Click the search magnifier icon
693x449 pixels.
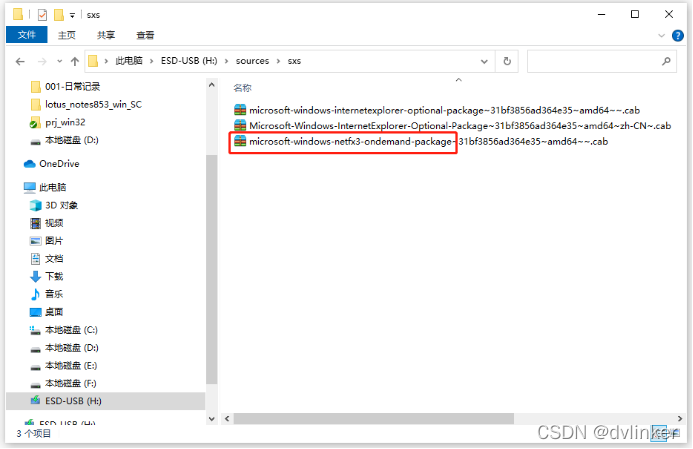tap(666, 61)
